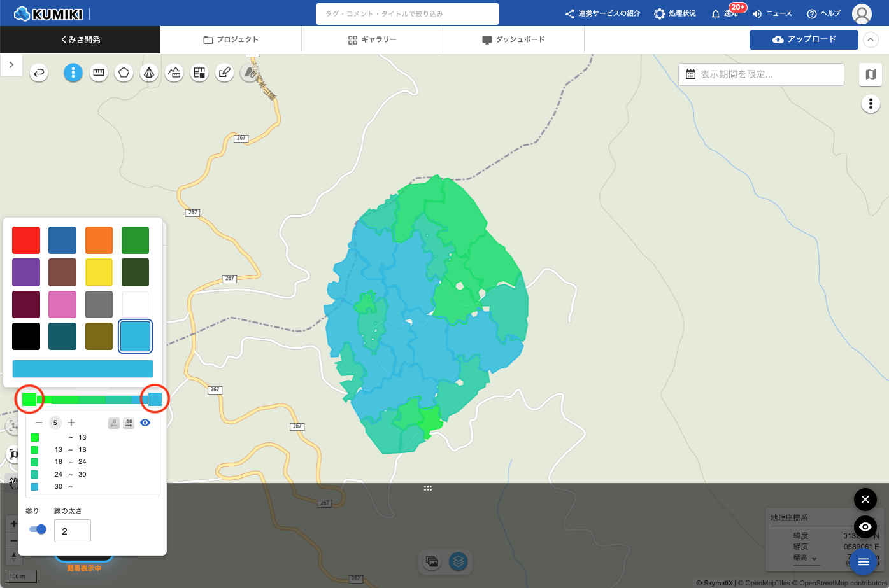Open the map style switcher icon
The width and height of the screenshot is (889, 588).
click(x=871, y=74)
